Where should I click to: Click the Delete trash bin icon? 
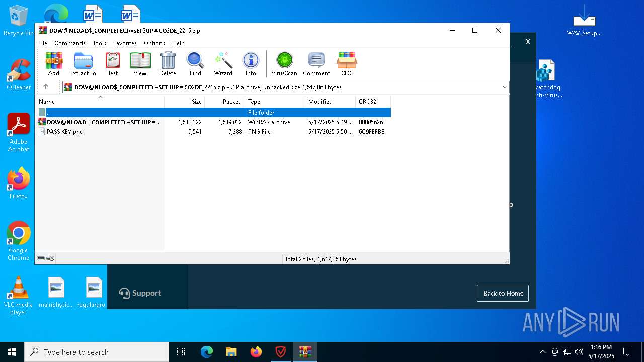tap(168, 64)
